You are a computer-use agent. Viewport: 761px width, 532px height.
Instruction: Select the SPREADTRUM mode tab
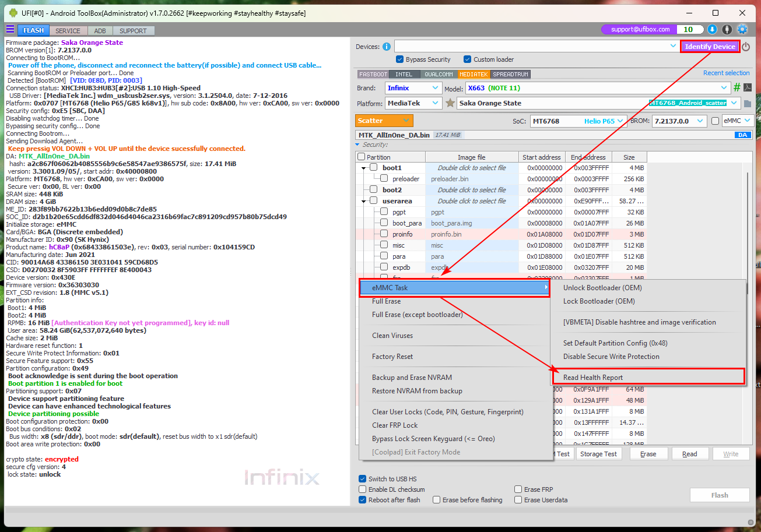pos(511,75)
